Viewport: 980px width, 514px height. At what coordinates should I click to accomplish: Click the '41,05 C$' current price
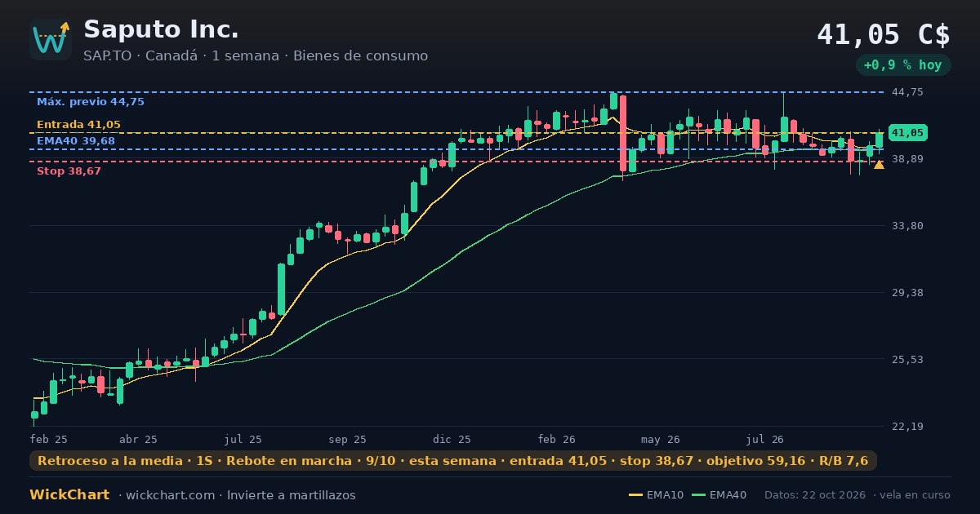click(884, 34)
